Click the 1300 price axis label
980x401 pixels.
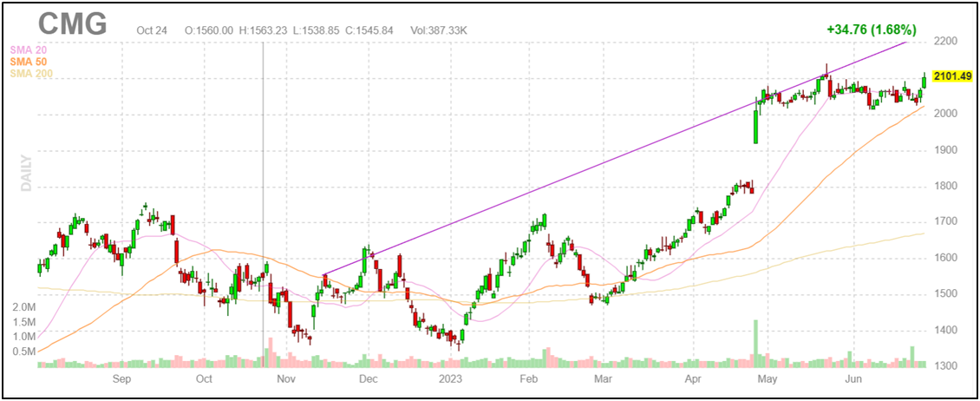coord(945,365)
